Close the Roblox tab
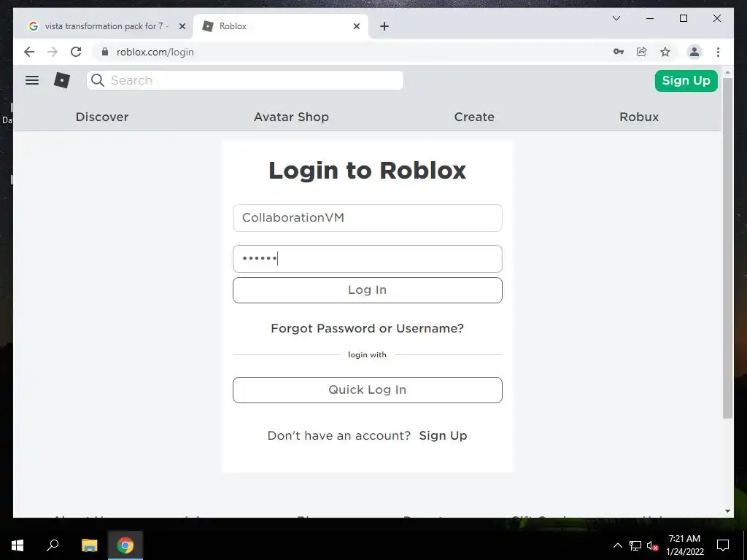The image size is (747, 560). point(356,26)
